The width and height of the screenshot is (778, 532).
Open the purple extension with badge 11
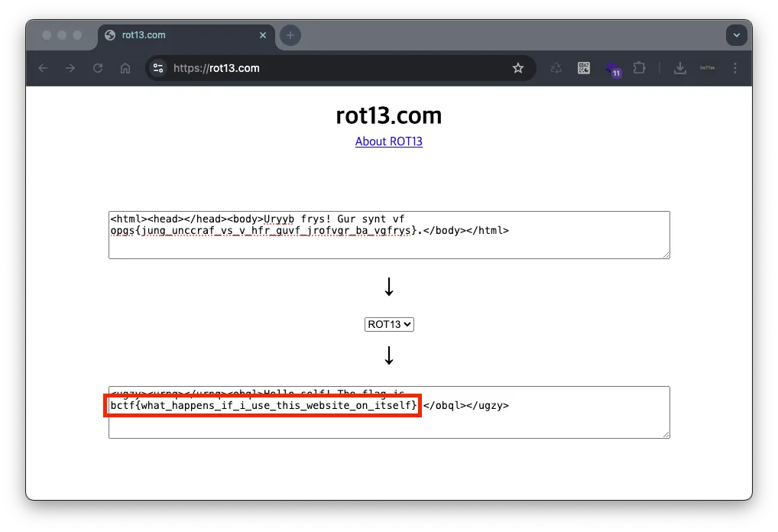tap(613, 69)
